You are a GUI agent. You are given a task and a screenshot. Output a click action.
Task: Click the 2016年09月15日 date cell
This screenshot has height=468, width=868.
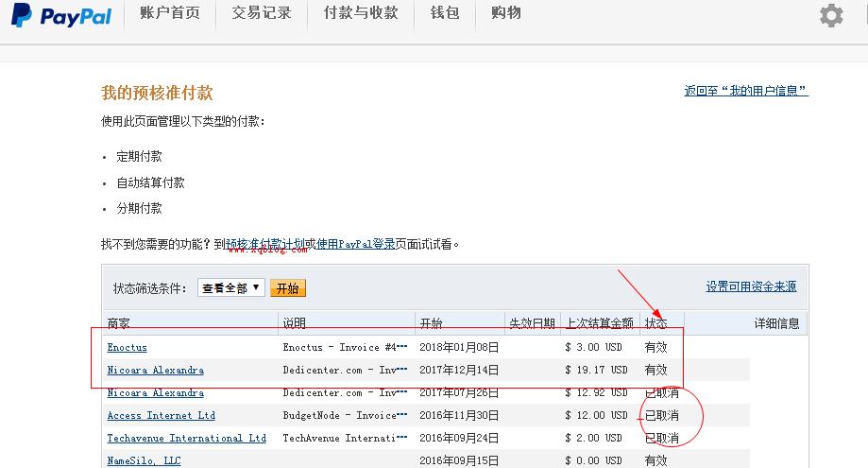pos(459,460)
